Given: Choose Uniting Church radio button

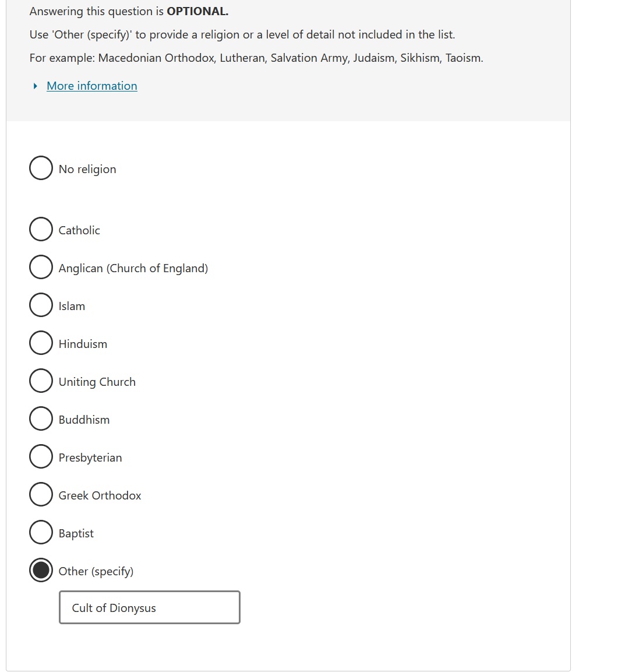Looking at the screenshot, I should (41, 381).
